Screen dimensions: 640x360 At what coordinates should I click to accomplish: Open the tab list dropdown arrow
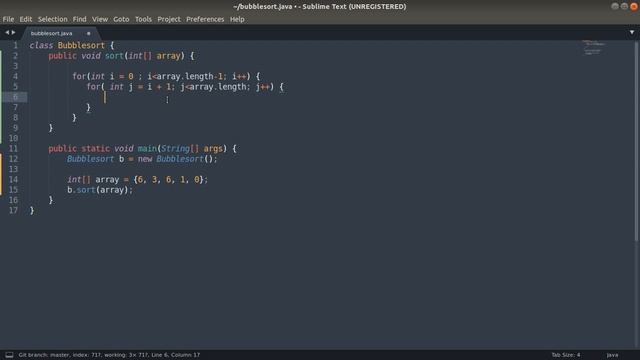pos(632,32)
